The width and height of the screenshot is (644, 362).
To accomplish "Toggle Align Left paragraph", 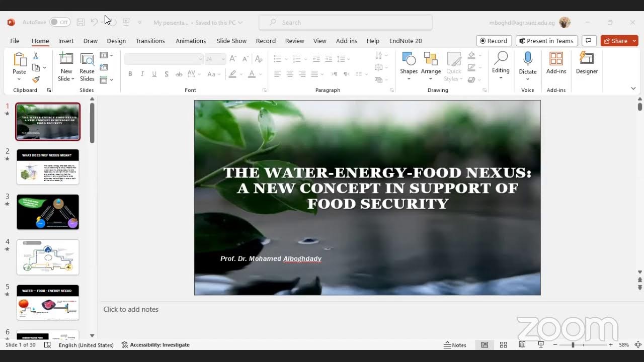I will point(277,74).
